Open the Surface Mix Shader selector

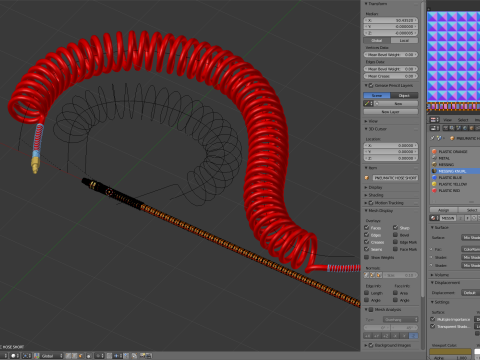[x=471, y=237]
